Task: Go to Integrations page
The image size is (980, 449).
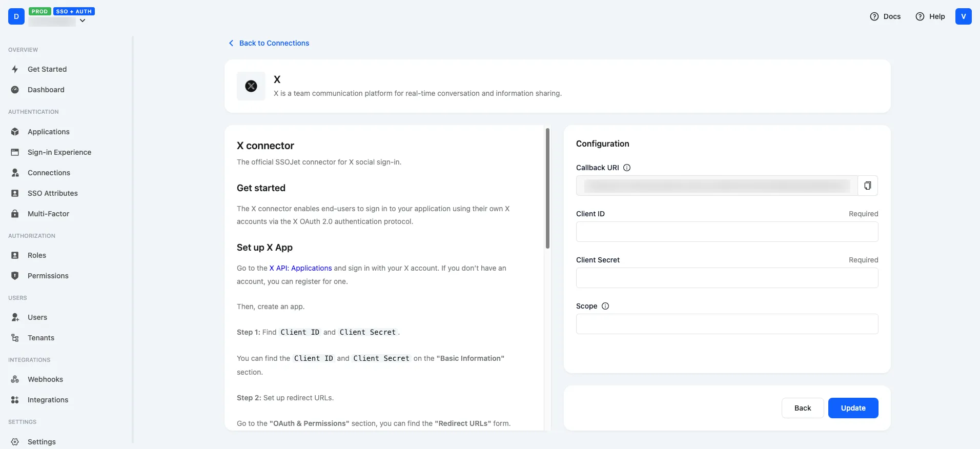Action: click(x=48, y=400)
